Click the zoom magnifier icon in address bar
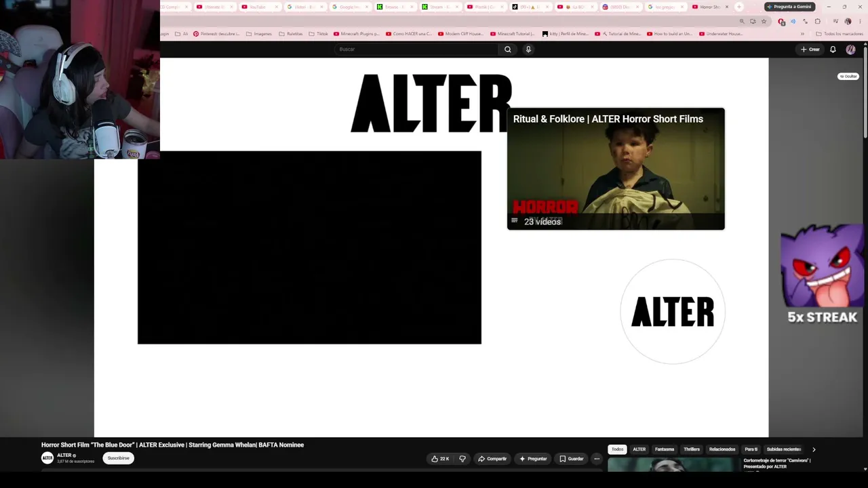 click(742, 21)
